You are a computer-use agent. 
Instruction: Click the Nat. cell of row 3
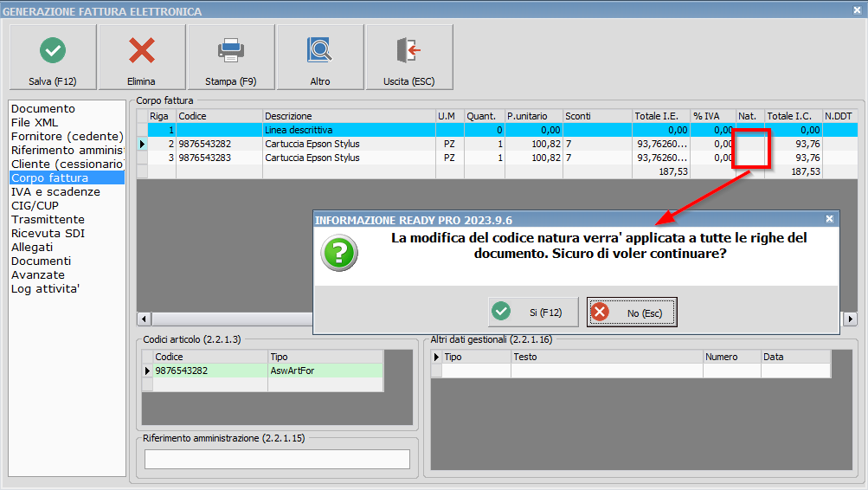[750, 158]
